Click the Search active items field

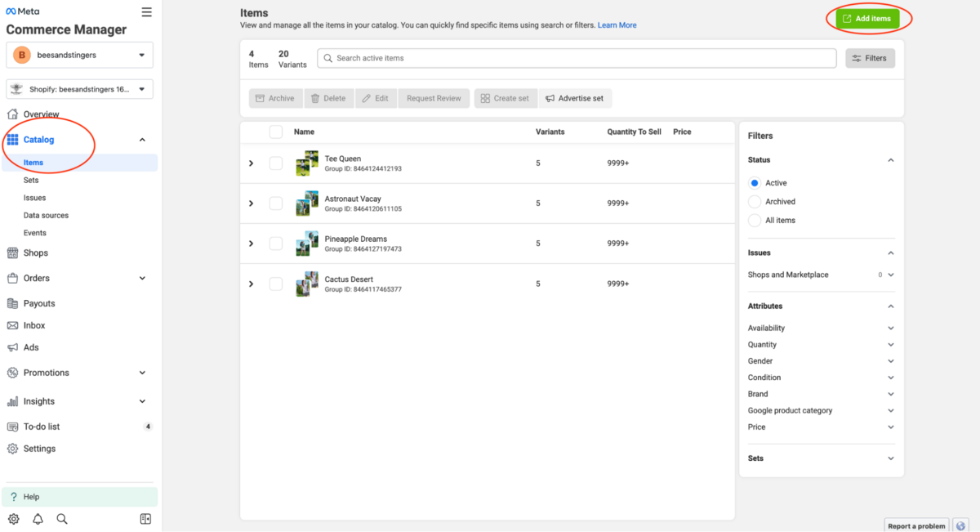point(577,58)
